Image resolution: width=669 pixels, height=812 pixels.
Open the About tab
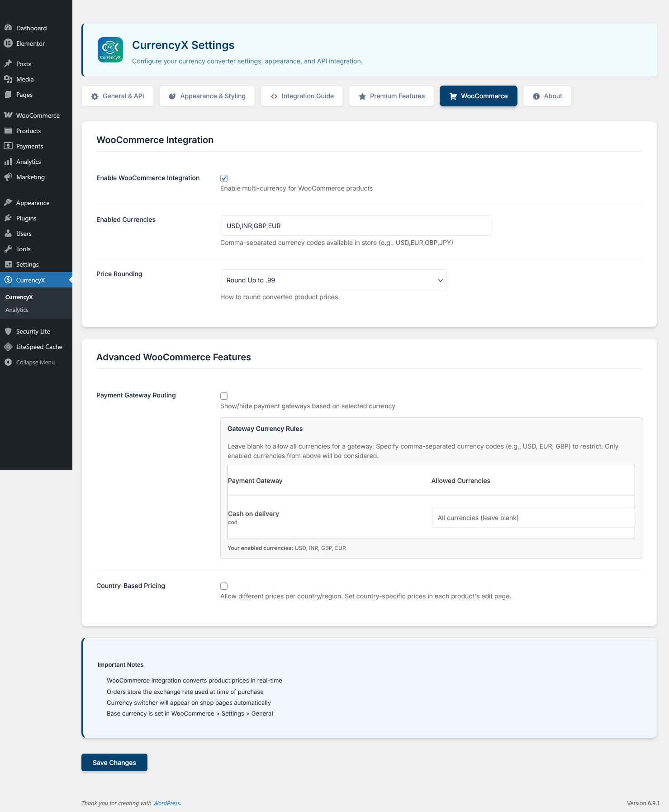pyautogui.click(x=547, y=96)
